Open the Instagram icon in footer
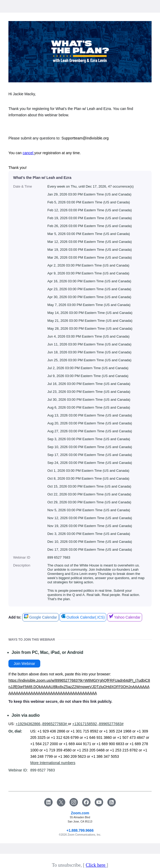 point(74,802)
